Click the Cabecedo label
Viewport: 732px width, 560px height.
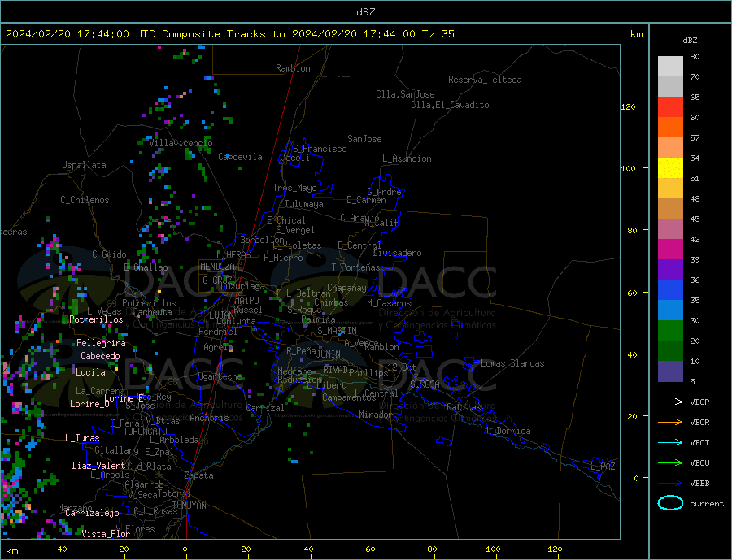coord(100,356)
